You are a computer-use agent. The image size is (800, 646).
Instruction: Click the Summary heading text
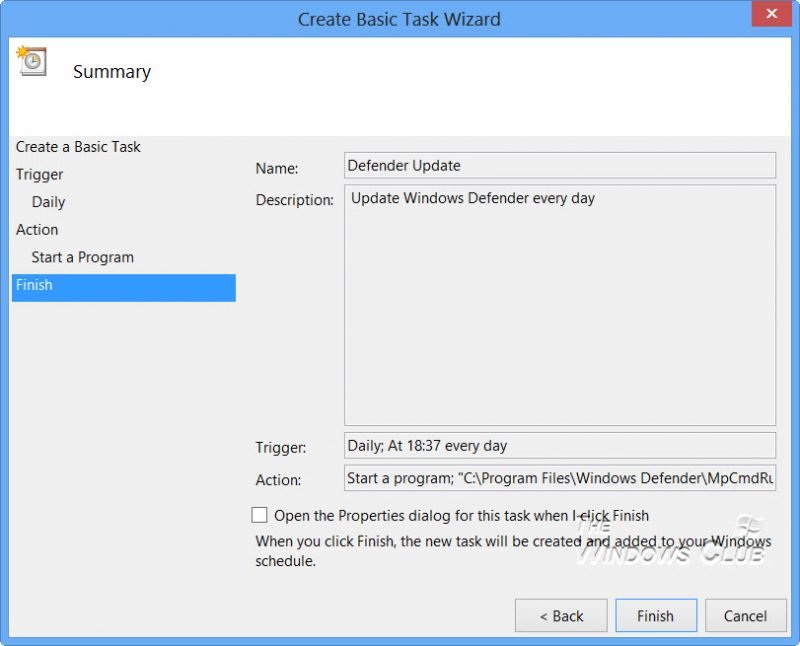(112, 72)
